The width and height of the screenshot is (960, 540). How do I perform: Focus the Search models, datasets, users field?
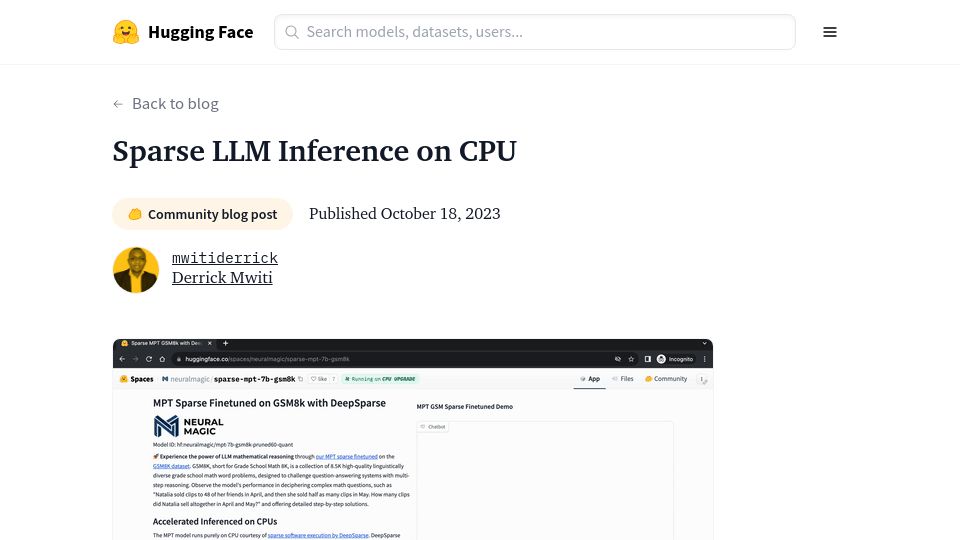click(x=534, y=32)
